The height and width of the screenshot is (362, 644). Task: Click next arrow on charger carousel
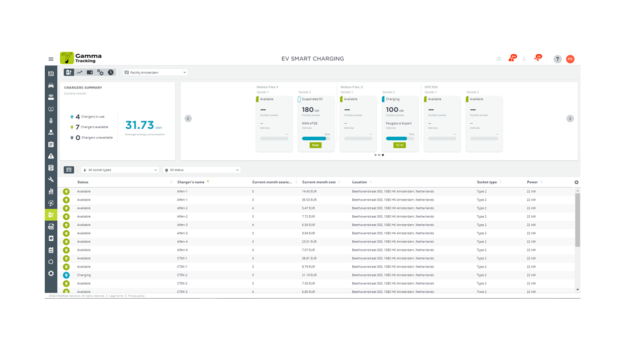pos(570,119)
